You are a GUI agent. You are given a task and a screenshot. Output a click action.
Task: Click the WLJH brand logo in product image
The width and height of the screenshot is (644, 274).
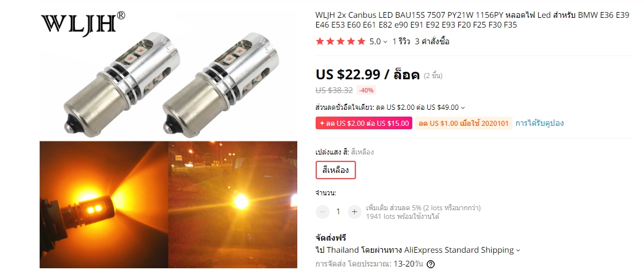click(x=83, y=23)
